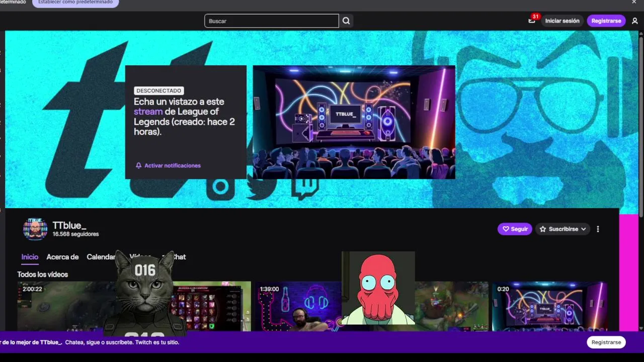This screenshot has width=644, height=362.
Task: Open the Chat tab
Action: click(179, 257)
